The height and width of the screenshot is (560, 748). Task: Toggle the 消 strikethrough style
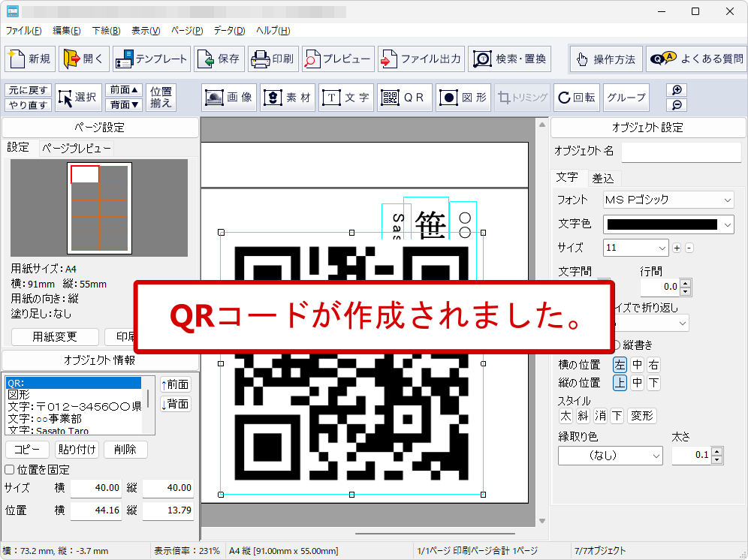coord(600,416)
